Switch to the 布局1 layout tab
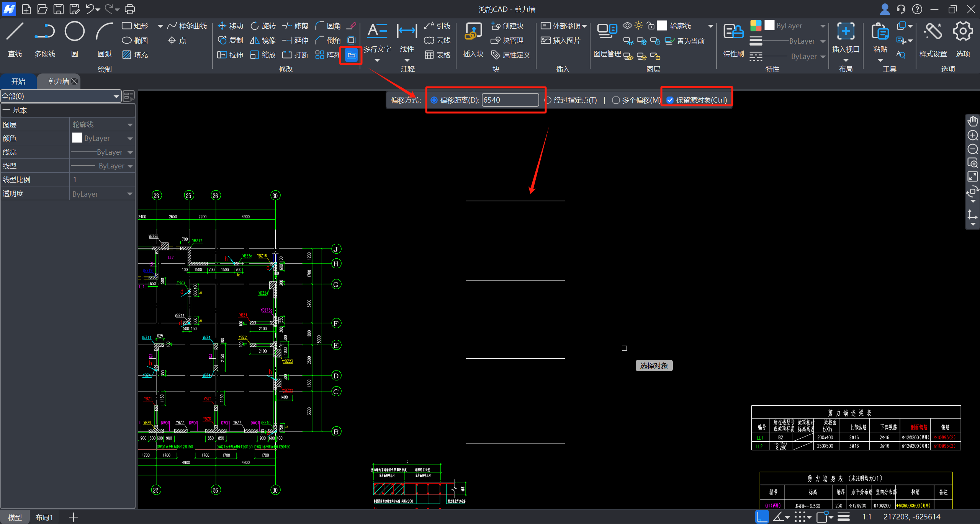The image size is (980, 524). click(x=44, y=517)
